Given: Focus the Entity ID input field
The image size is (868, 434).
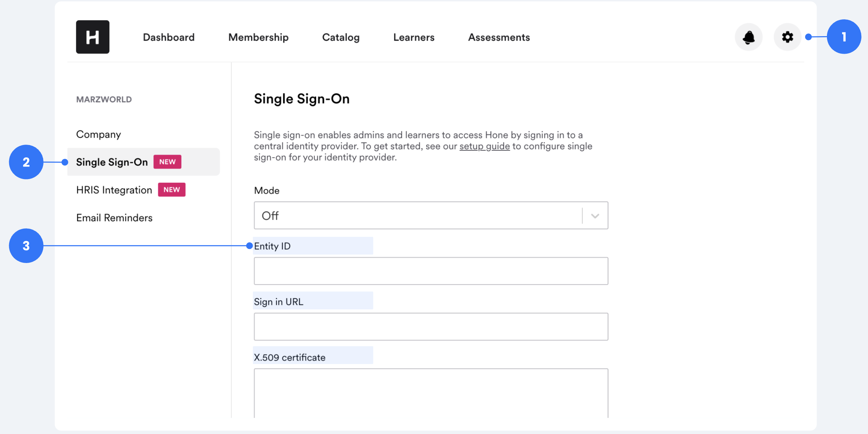Looking at the screenshot, I should pos(431,271).
